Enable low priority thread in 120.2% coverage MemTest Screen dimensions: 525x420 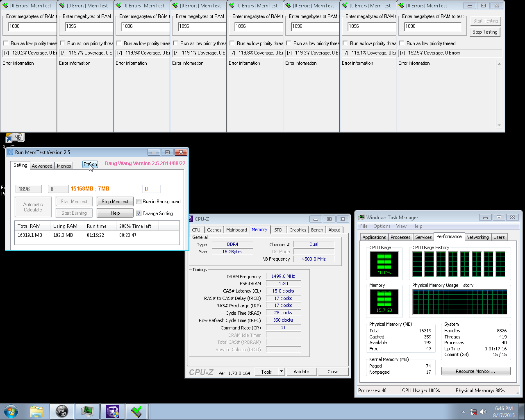click(6, 43)
